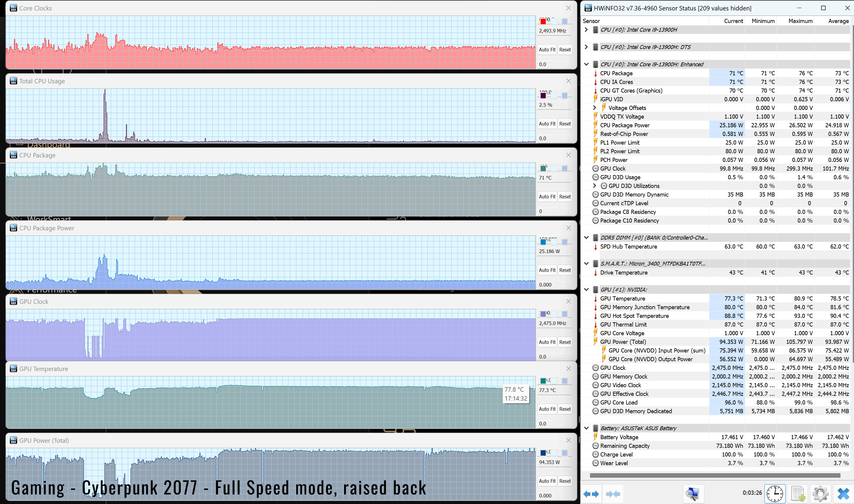Click the blue X close-sensors icon

click(843, 494)
